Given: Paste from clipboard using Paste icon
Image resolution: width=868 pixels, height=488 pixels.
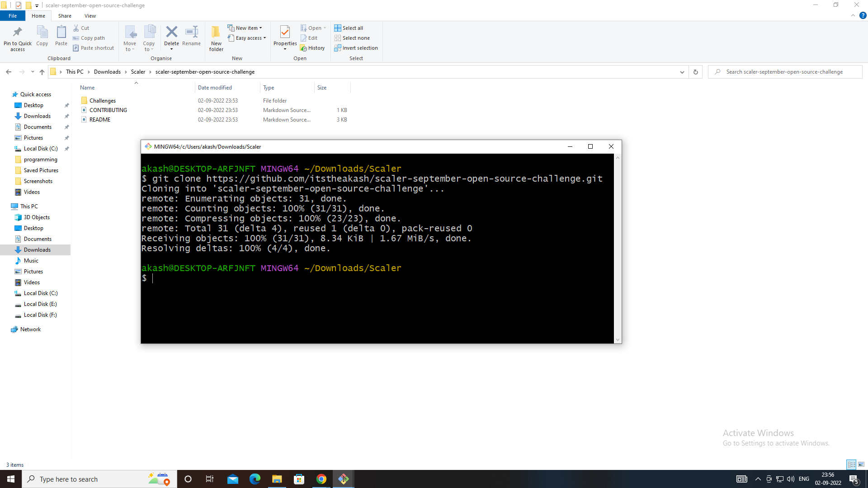Looking at the screenshot, I should [x=61, y=37].
